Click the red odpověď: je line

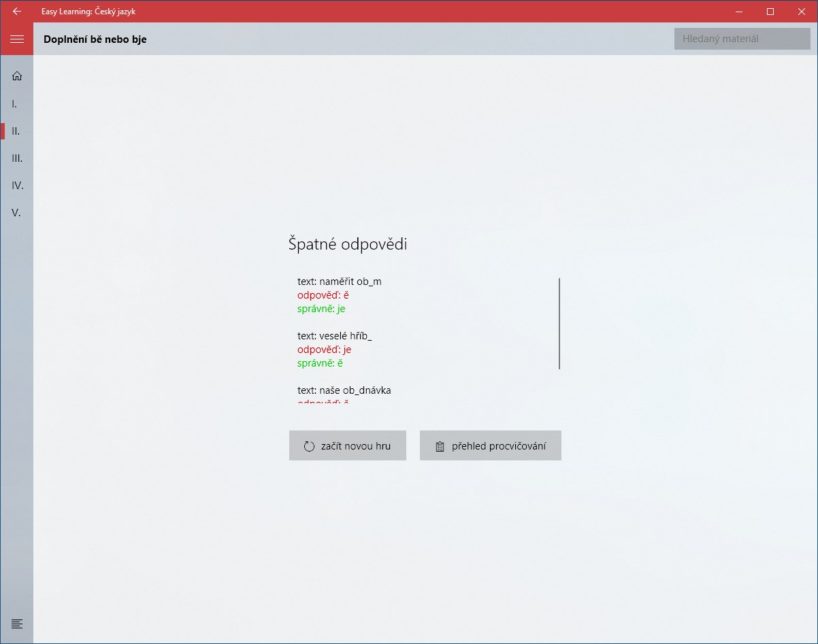click(325, 350)
